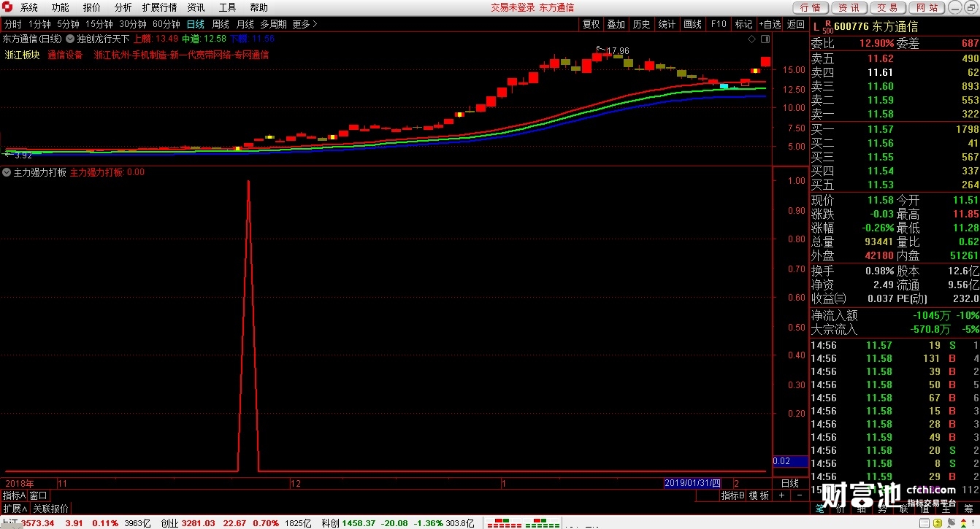Image resolution: width=980 pixels, height=529 pixels.
Task: Select the 多周期 view
Action: point(274,24)
